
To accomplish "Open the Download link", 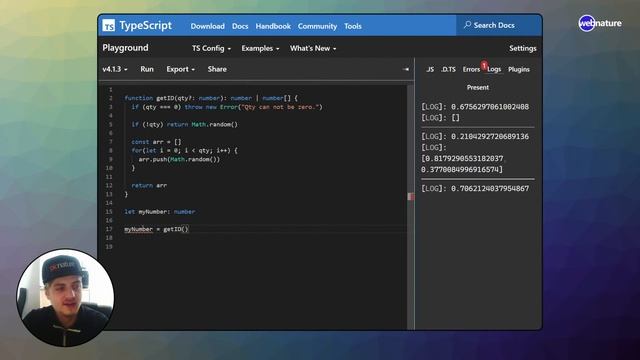I will 207,26.
